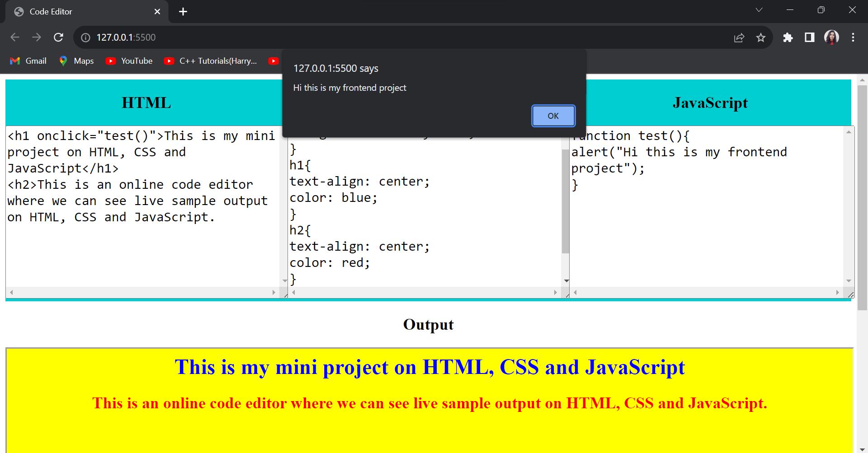Open the search tabs chevron
Viewport: 868px width, 453px height.
coord(759,9)
